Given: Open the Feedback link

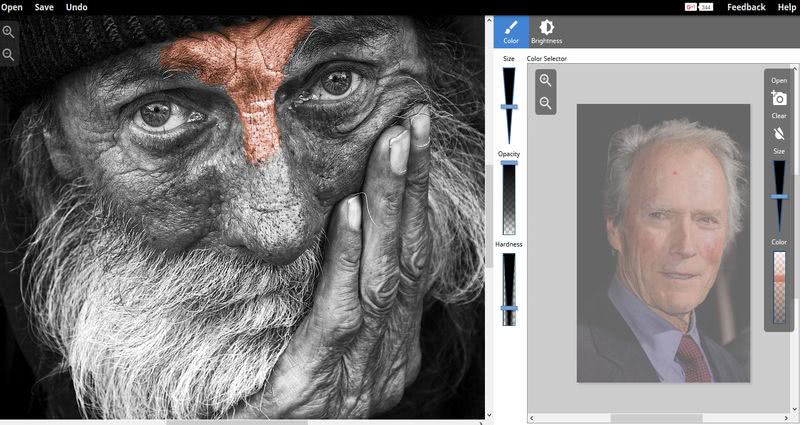Looking at the screenshot, I should tap(746, 7).
